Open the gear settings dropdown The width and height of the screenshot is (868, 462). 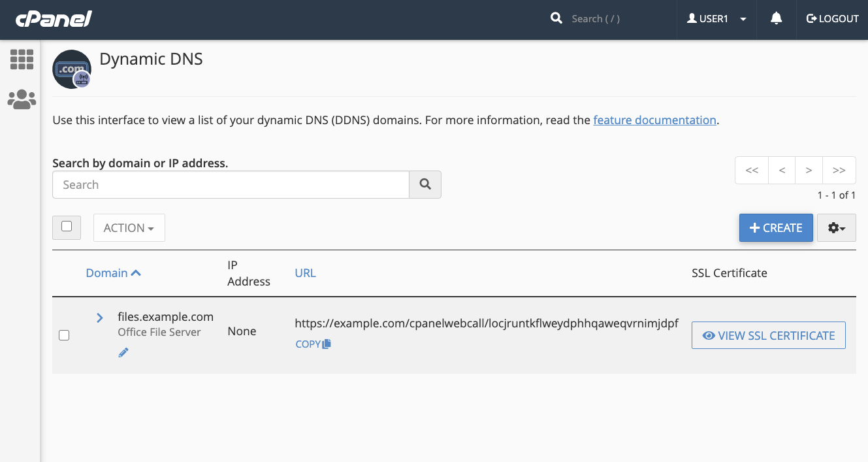coord(837,227)
